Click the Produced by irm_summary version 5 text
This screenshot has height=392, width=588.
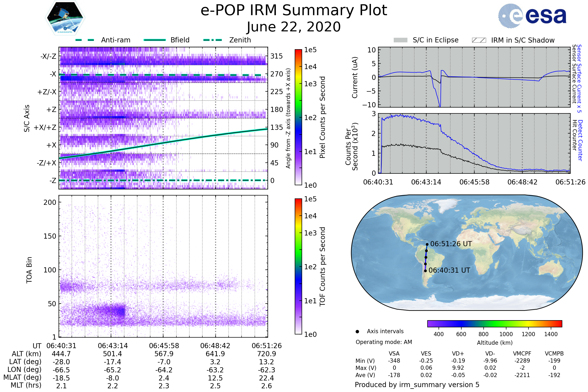click(417, 385)
